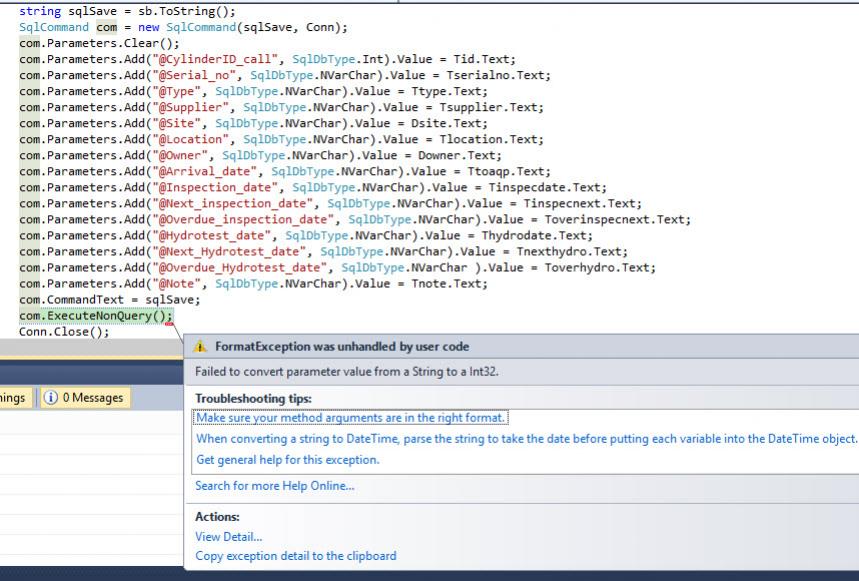Click the highlighted com.ExecuteNonQuery() line
859x581 pixels.
click(x=96, y=316)
